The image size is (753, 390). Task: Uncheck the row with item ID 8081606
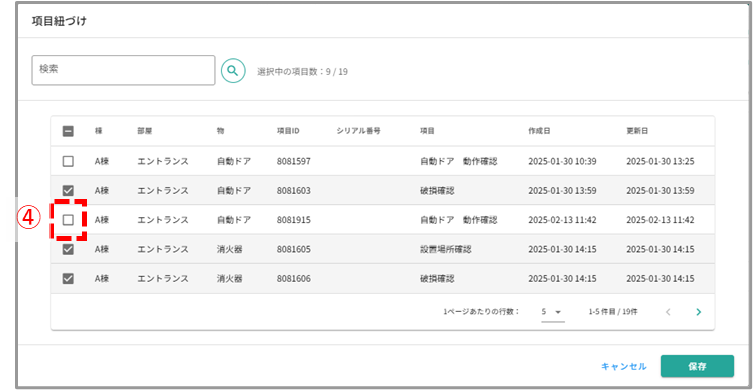coord(68,279)
